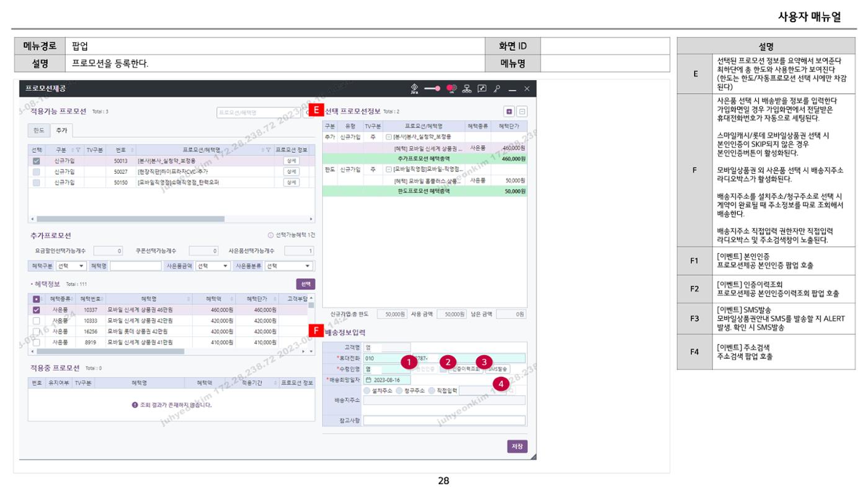The height and width of the screenshot is (489, 868).
Task: Switch to the 한도 tab
Action: [39, 130]
